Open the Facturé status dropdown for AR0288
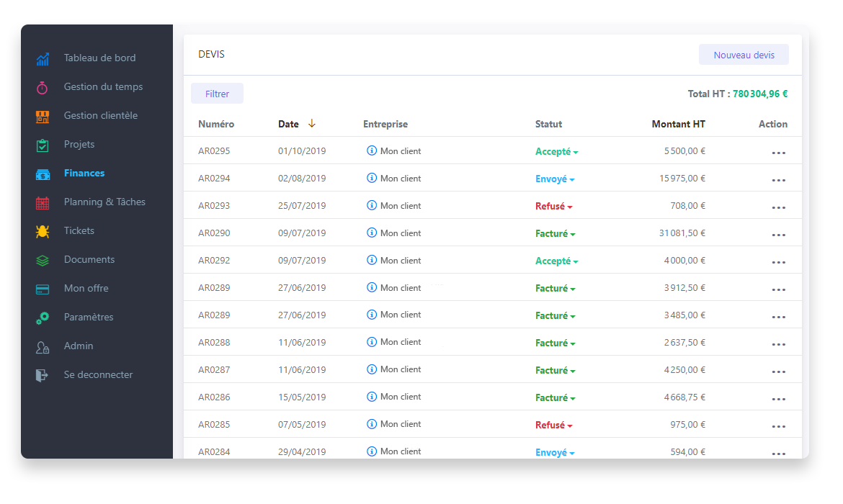The height and width of the screenshot is (504, 843). [556, 343]
